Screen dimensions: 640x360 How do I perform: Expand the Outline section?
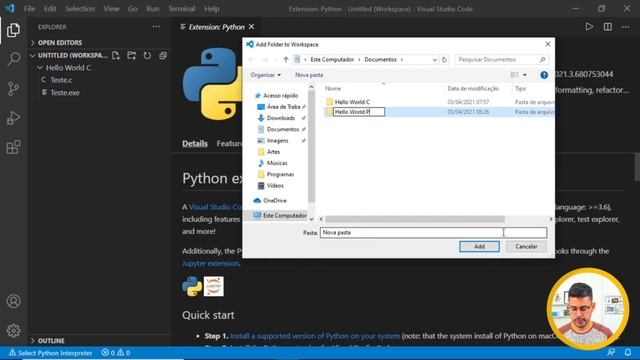tap(47, 340)
